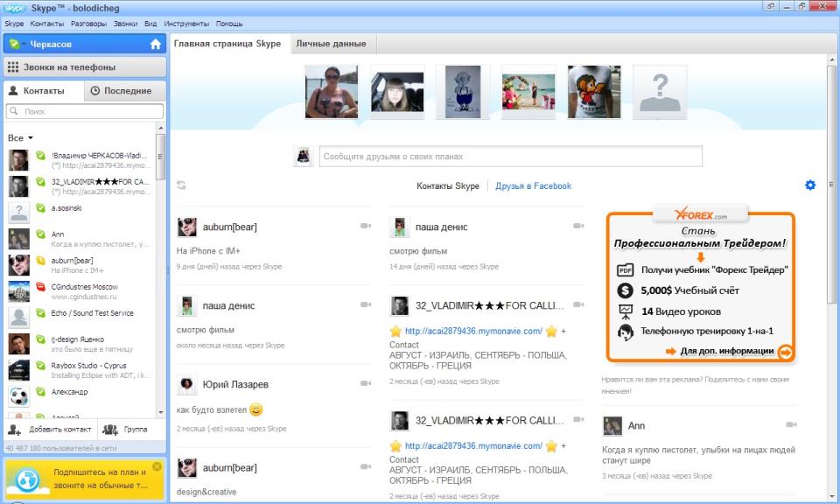The height and width of the screenshot is (504, 840).
Task: Open the Вид menu
Action: (150, 24)
